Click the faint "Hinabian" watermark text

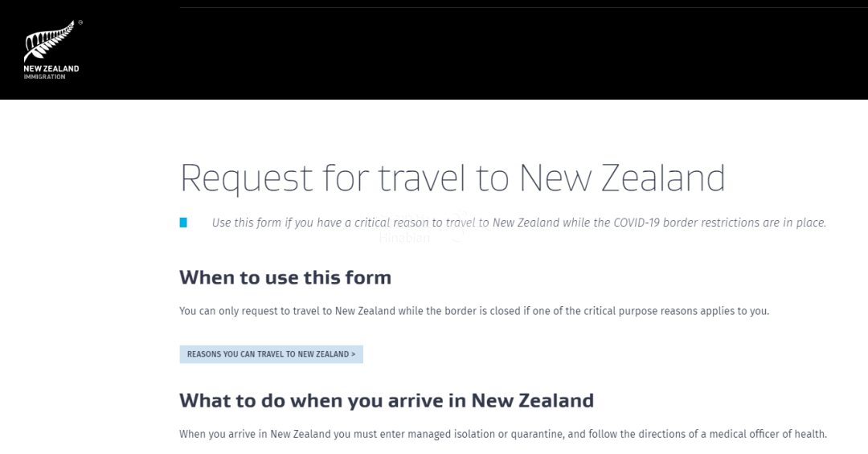point(404,238)
